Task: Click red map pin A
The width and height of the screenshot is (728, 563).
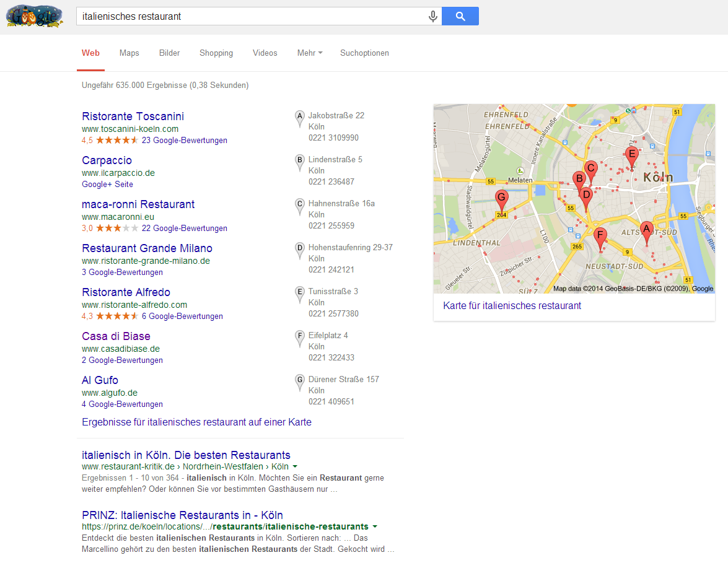Action: coord(646,231)
